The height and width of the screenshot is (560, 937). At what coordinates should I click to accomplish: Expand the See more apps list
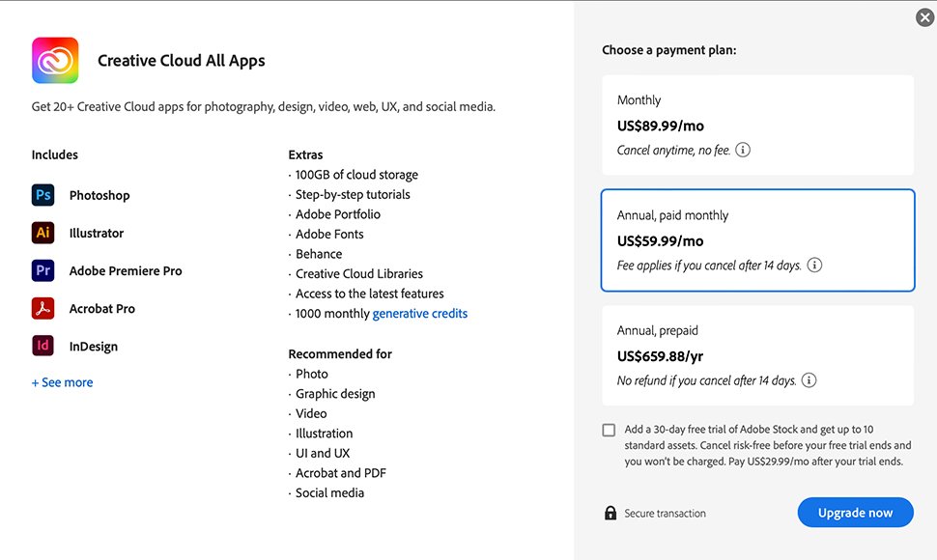62,382
